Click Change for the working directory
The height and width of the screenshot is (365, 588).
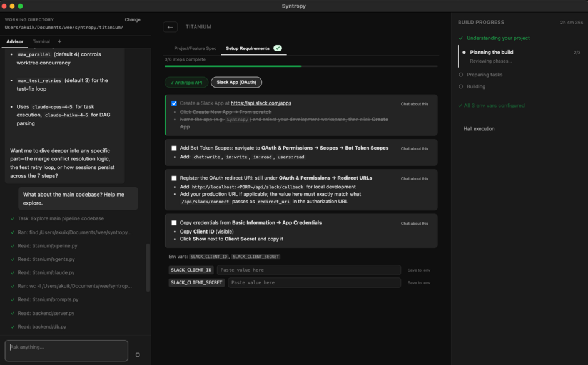133,19
